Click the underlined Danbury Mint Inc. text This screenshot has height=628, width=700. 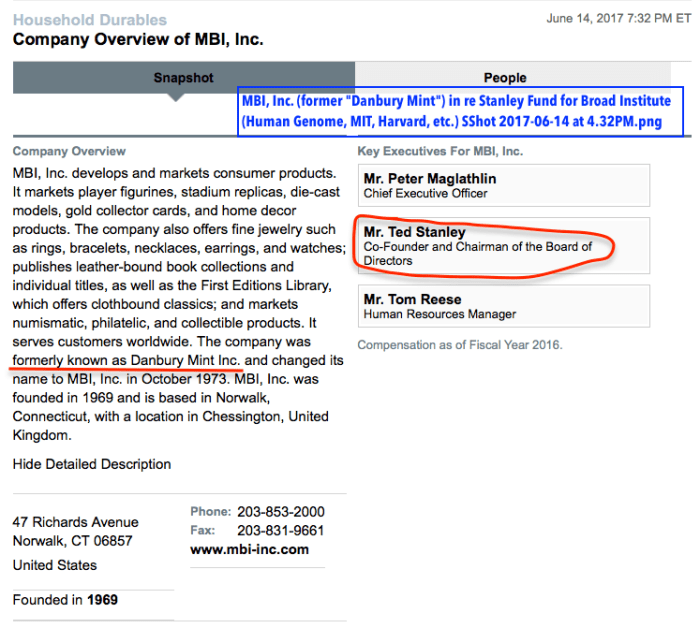pyautogui.click(x=185, y=360)
